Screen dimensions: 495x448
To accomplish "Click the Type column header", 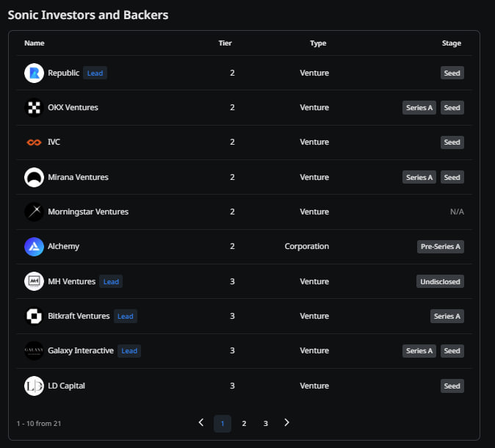I will (318, 43).
